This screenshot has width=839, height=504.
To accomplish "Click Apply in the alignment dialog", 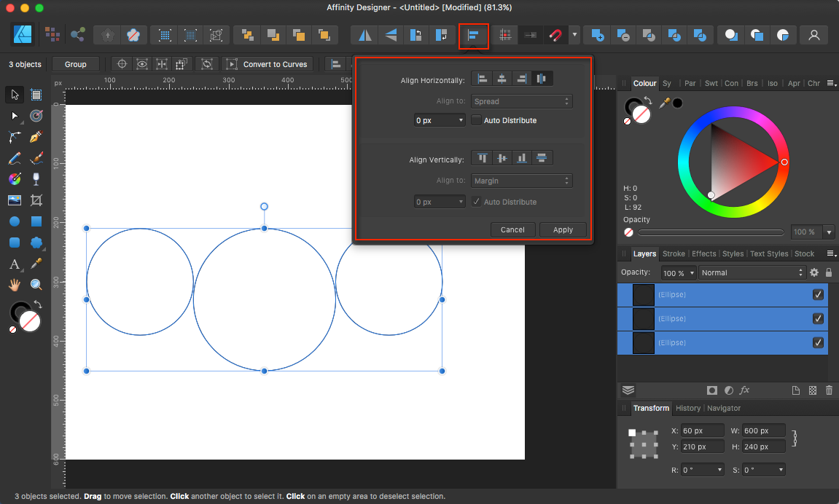I will pos(562,229).
